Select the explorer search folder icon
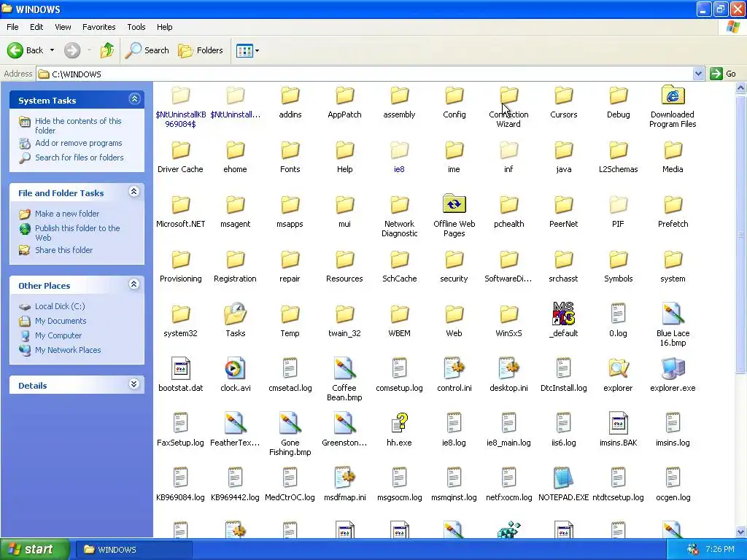747x560 pixels. (618, 368)
